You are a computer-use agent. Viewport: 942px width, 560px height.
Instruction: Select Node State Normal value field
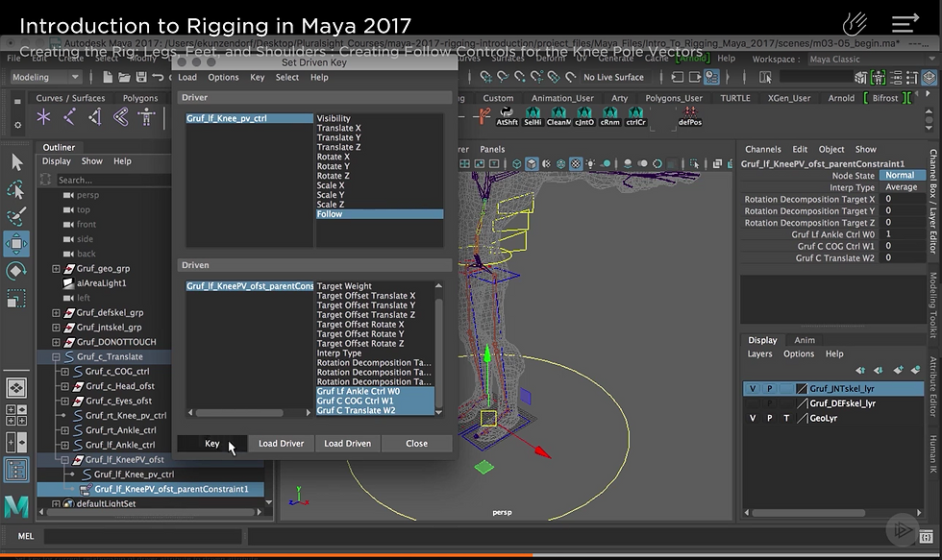coord(902,175)
